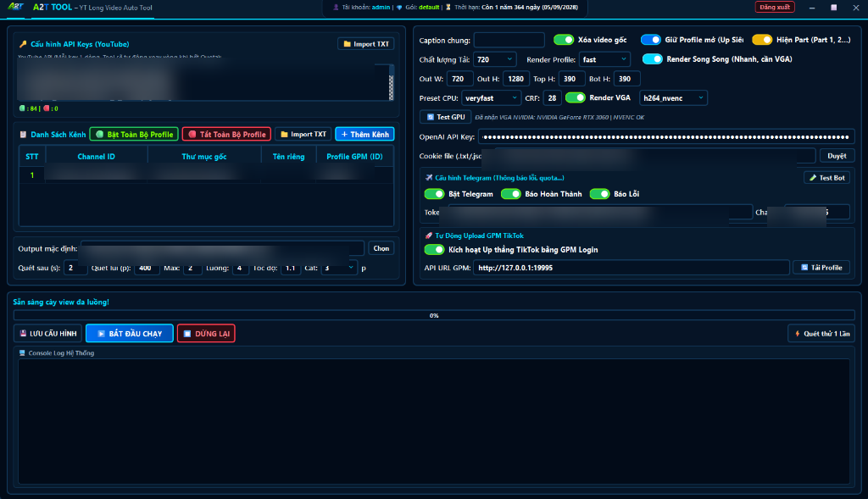Disable the Render Song Song switch
This screenshot has width=868, height=499.
(x=652, y=59)
